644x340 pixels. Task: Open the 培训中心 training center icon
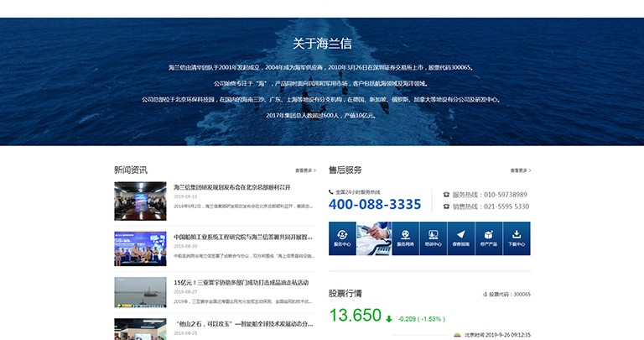click(x=433, y=238)
